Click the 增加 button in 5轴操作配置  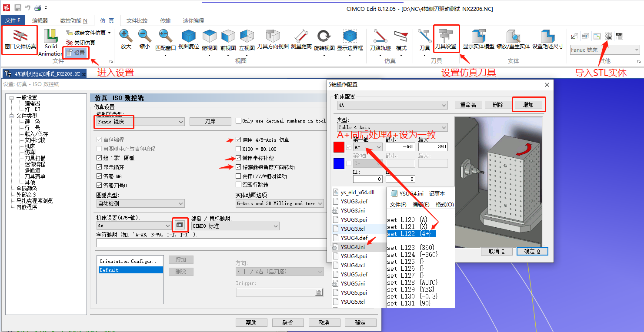tap(528, 105)
